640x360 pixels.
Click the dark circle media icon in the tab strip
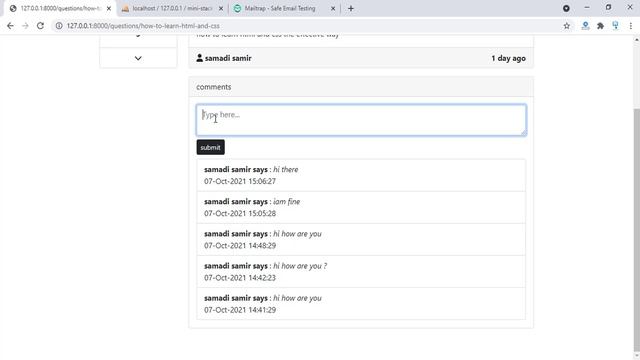566,8
